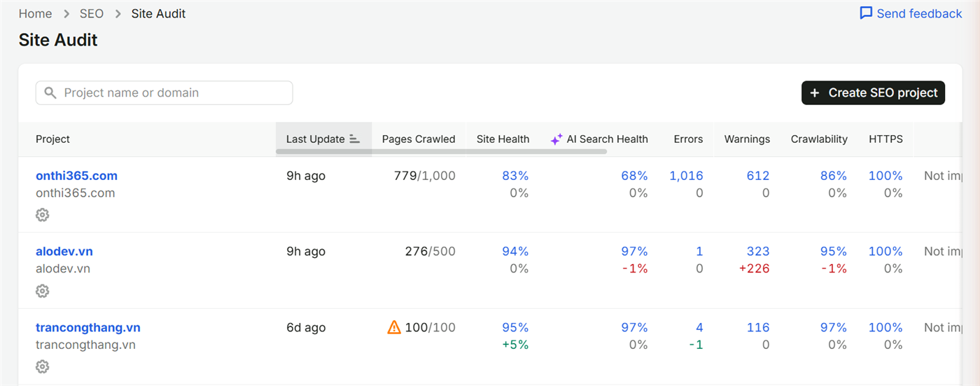Open 323 warnings for alodev.vn

(x=758, y=251)
